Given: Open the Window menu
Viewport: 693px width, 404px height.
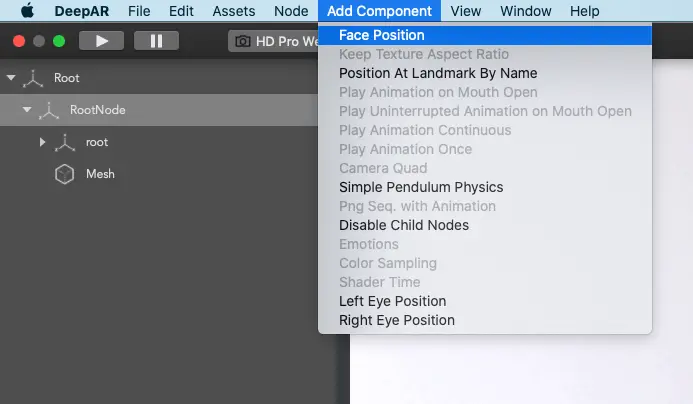Looking at the screenshot, I should pyautogui.click(x=525, y=11).
